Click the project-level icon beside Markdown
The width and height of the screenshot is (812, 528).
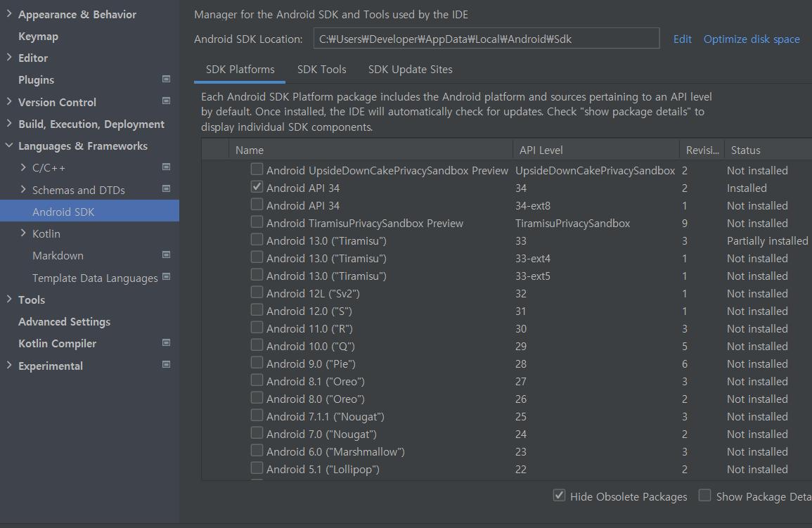(166, 255)
